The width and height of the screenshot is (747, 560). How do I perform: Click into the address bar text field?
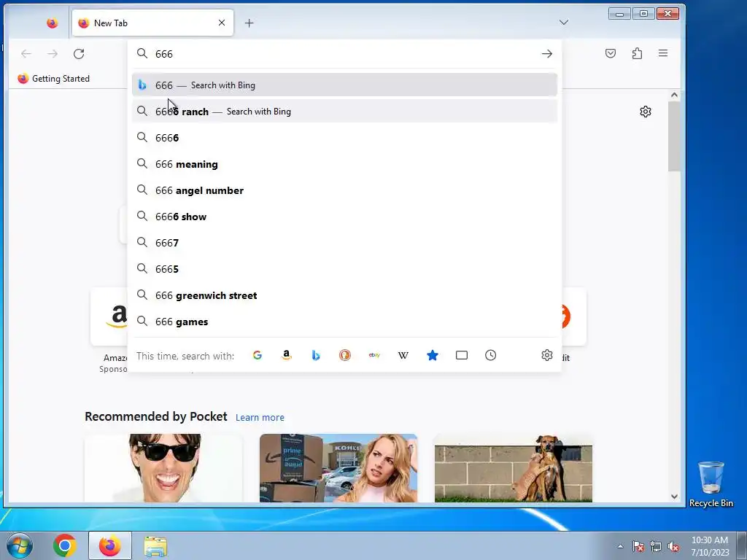(343, 54)
